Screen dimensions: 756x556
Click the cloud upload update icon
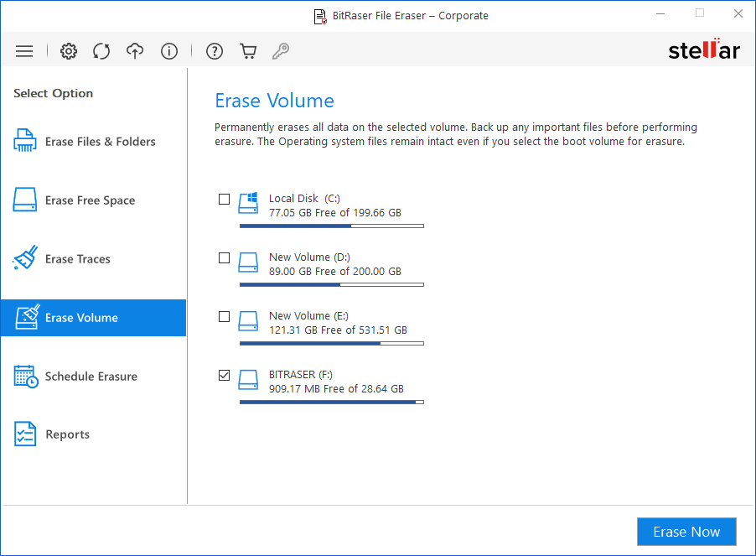[x=135, y=51]
